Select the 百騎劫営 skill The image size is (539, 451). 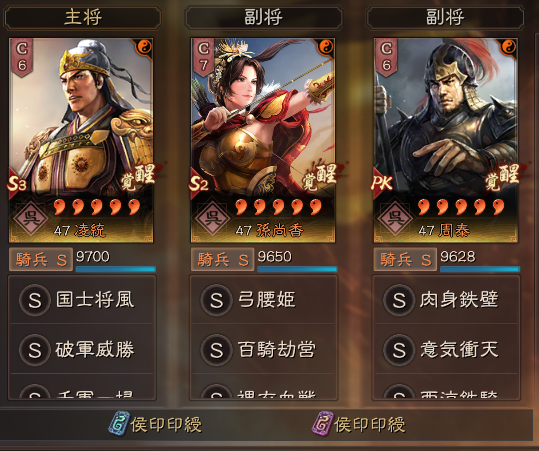click(x=264, y=350)
